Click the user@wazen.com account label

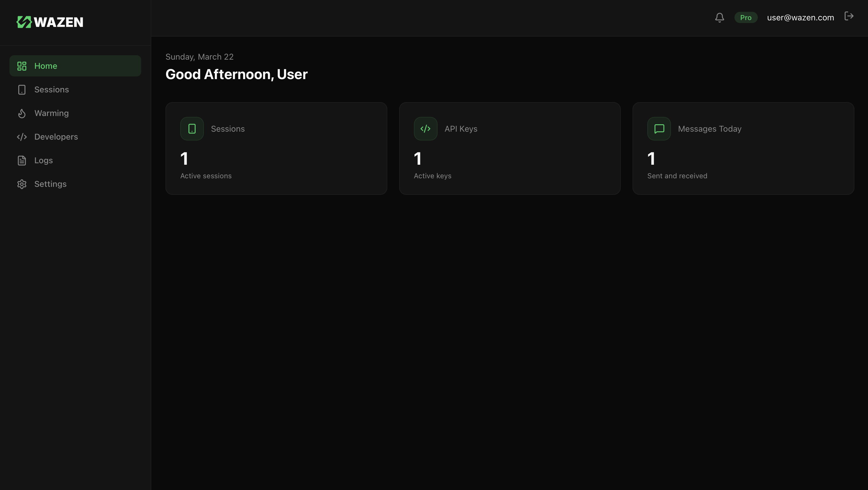point(800,17)
